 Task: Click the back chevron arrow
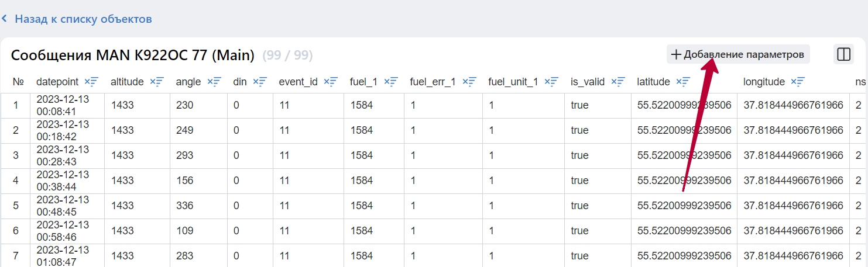(5, 19)
